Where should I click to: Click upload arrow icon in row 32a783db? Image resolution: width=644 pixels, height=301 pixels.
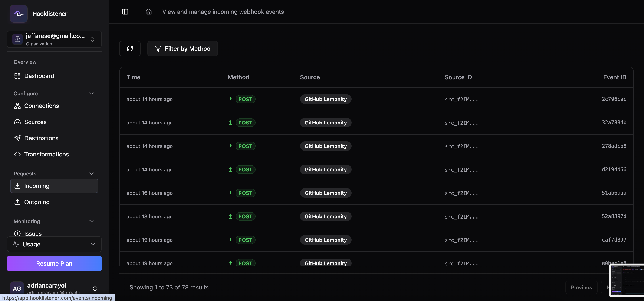tap(230, 123)
